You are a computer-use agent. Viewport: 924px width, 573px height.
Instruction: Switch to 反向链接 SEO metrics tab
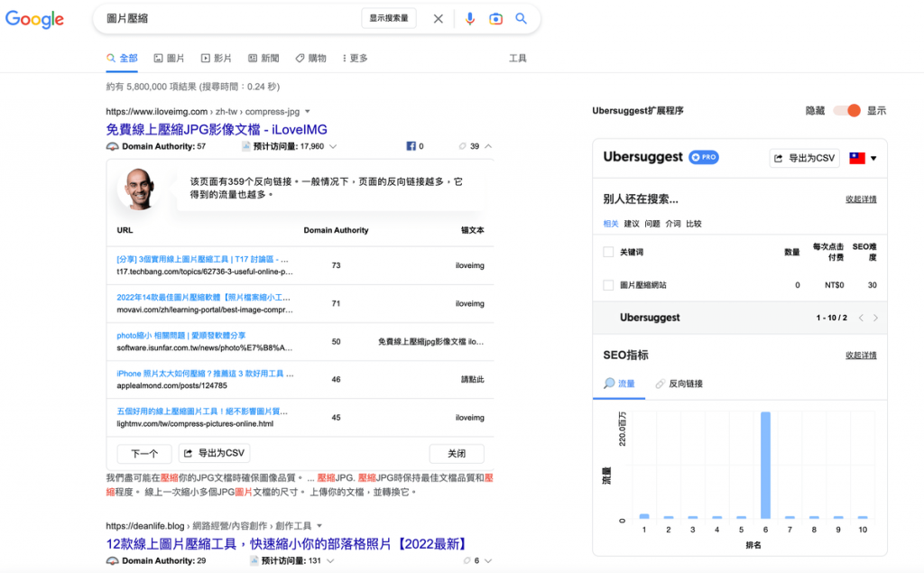[679, 384]
